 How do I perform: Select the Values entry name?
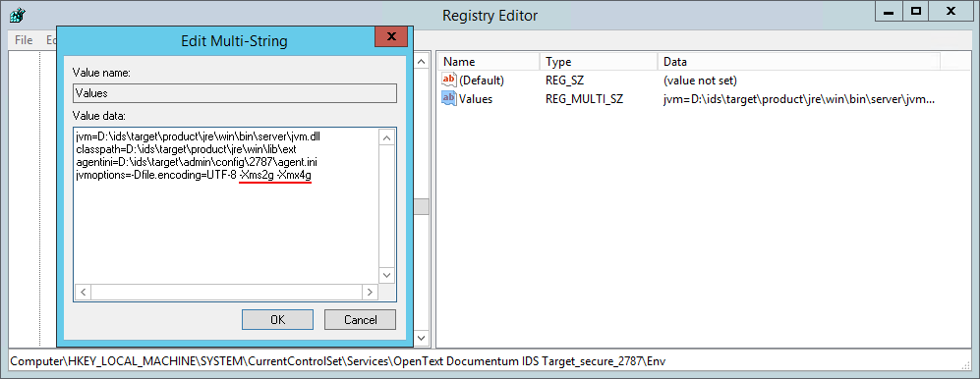[x=476, y=98]
